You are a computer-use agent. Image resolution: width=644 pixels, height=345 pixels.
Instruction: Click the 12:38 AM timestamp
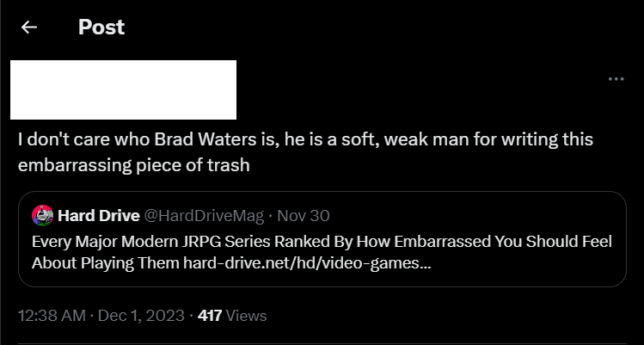51,316
